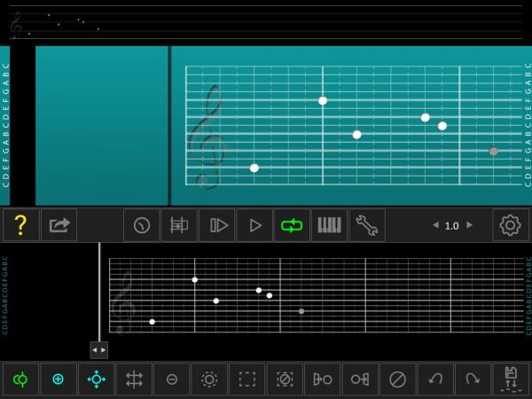Toggle the snap-to-grid hash tool

(x=134, y=379)
